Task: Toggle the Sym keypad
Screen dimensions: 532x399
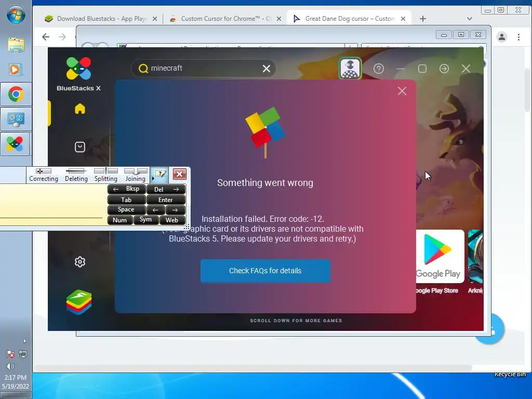Action: click(146, 220)
